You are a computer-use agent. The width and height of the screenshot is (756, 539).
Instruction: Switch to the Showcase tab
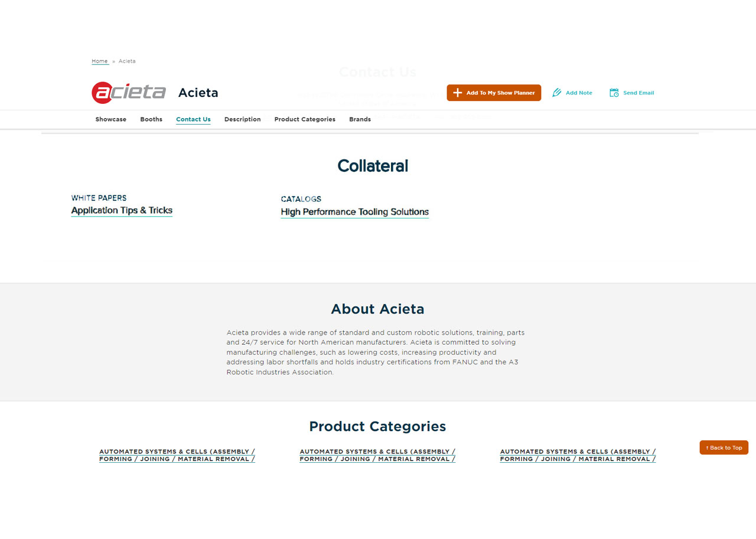click(111, 119)
